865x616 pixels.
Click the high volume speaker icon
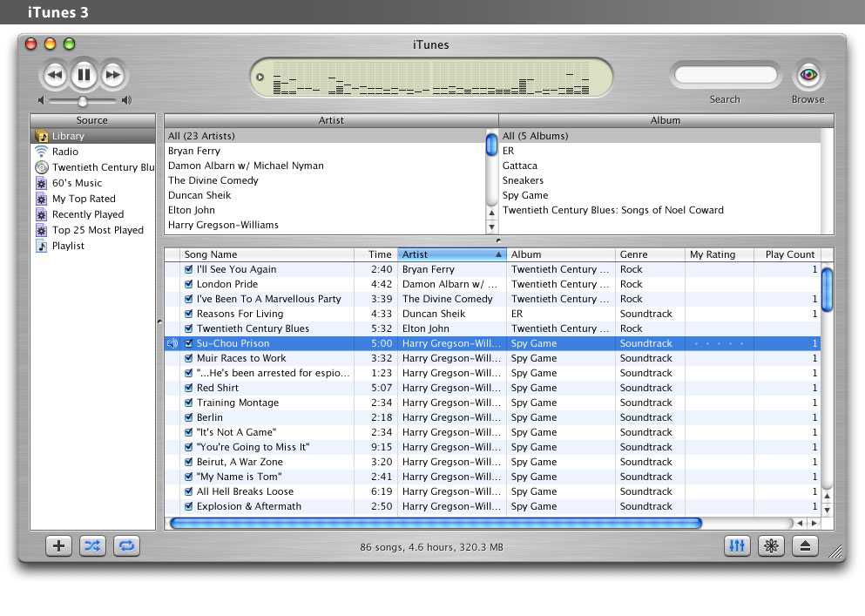[126, 100]
